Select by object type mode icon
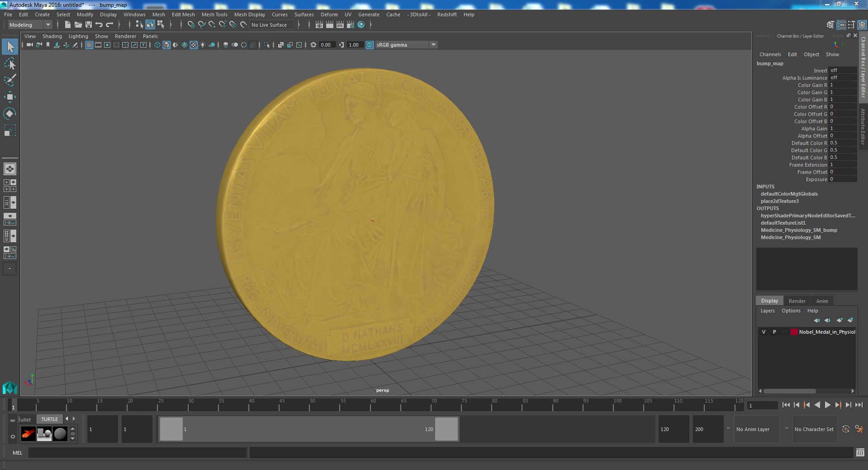 [x=150, y=25]
